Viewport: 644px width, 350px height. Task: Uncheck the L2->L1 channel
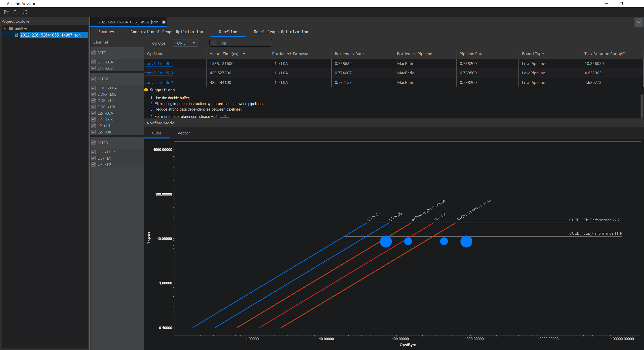94,126
